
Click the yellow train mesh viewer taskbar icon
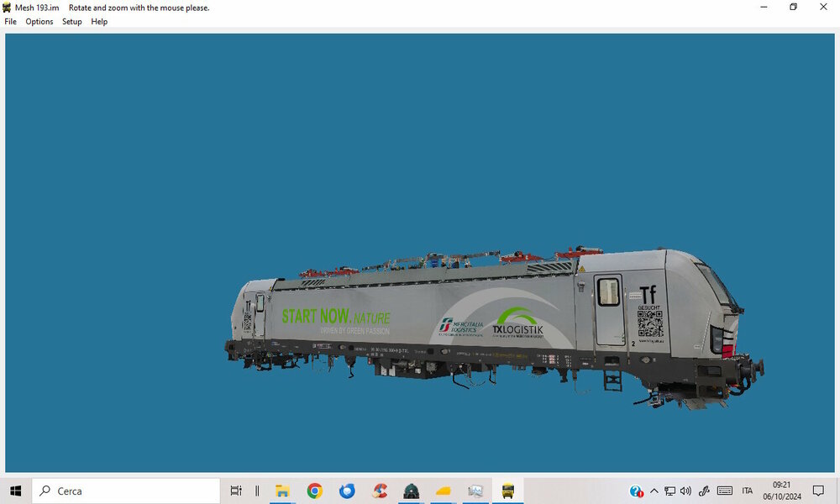(x=508, y=491)
